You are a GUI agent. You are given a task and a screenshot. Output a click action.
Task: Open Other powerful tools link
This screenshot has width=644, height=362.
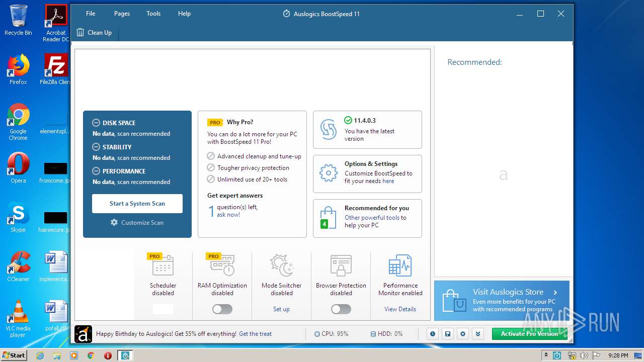coord(372,218)
